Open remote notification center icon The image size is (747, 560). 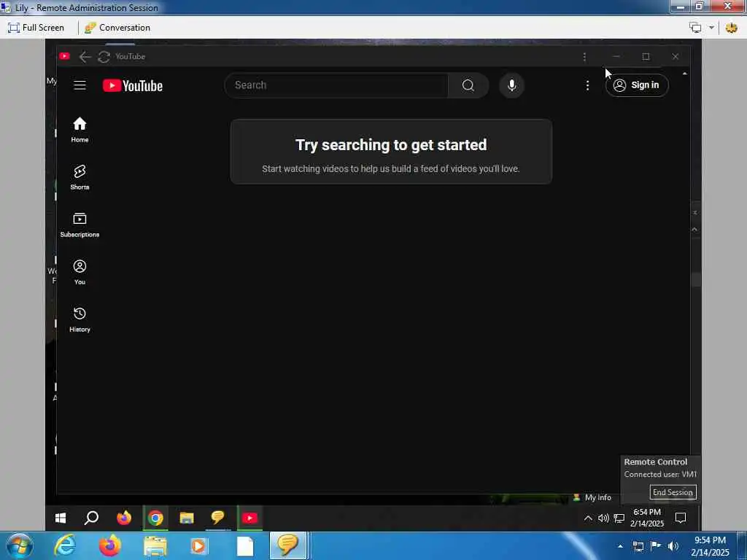click(681, 518)
